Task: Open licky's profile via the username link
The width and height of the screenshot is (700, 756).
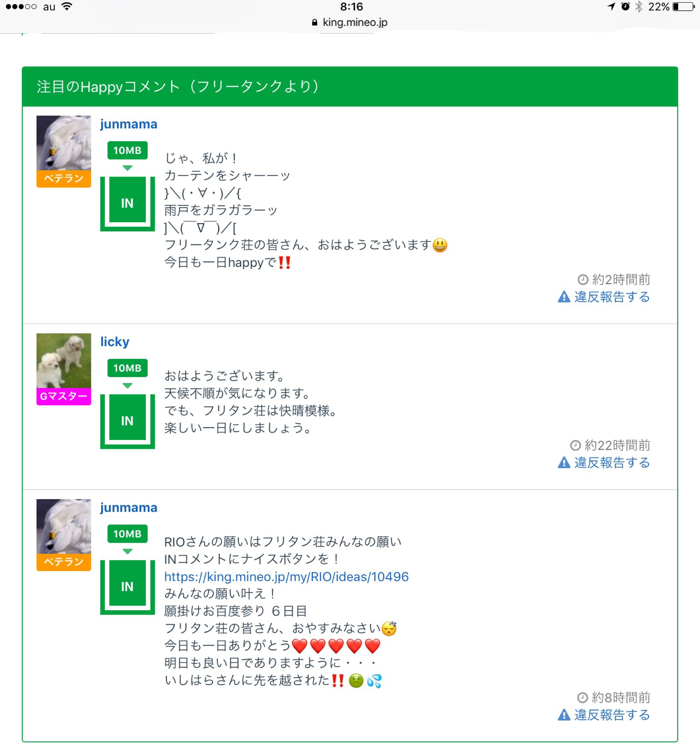Action: [115, 341]
